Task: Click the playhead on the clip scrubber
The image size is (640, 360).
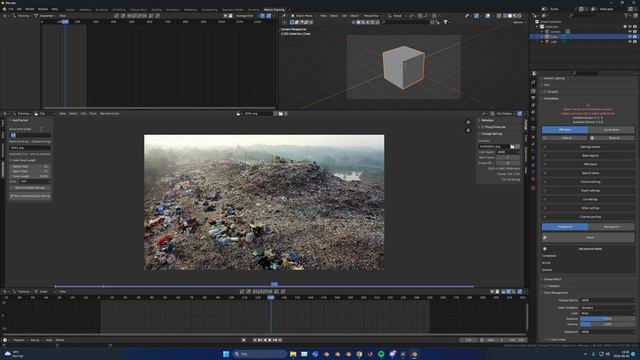Action: (x=274, y=284)
